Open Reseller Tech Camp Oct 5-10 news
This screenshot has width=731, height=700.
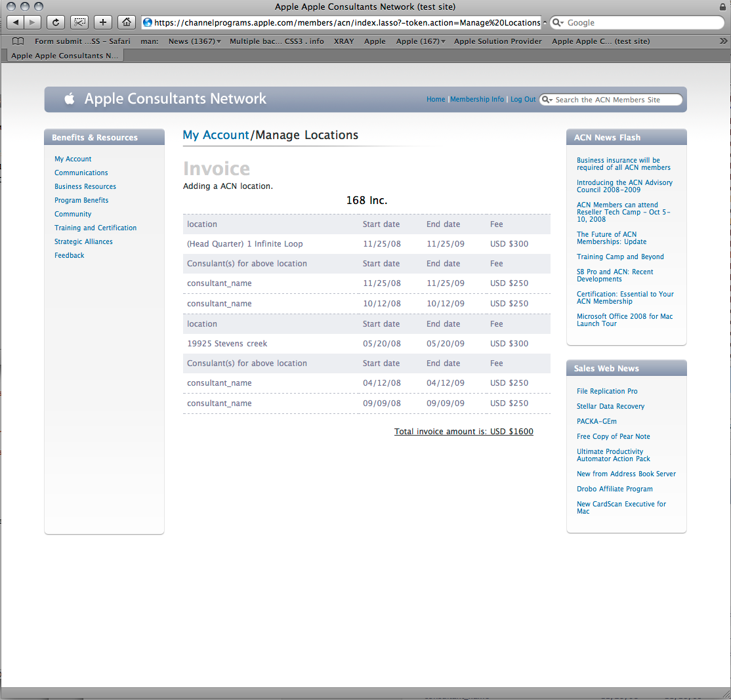pyautogui.click(x=623, y=212)
